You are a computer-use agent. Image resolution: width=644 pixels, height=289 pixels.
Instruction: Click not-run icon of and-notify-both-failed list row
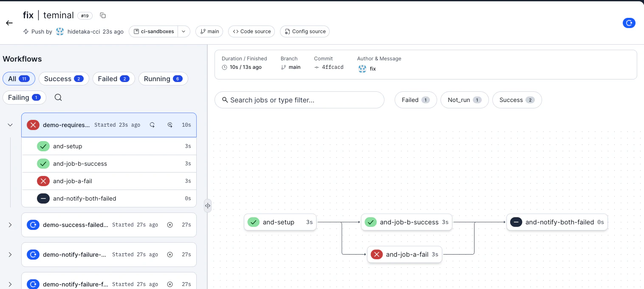pyautogui.click(x=43, y=198)
